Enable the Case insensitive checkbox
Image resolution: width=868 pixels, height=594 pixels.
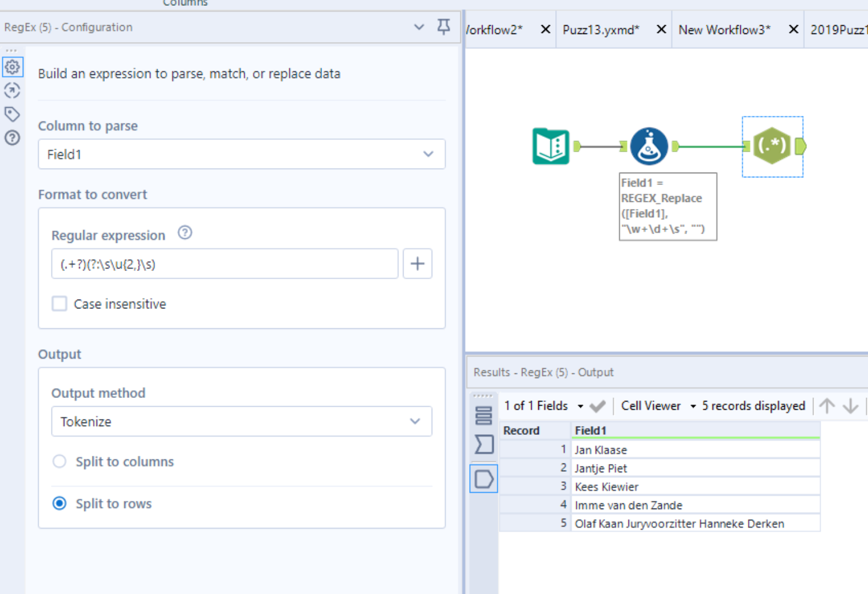pyautogui.click(x=60, y=304)
